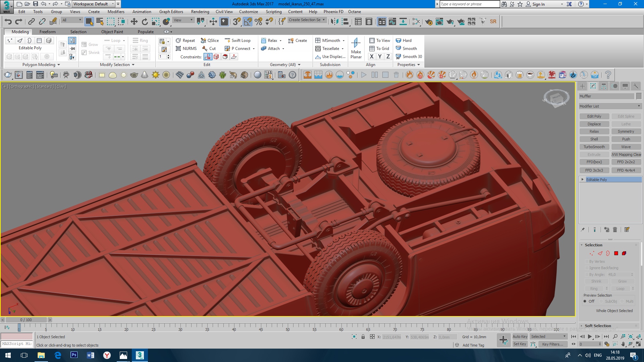This screenshot has width=644, height=362.
Task: Select the Rotate transform tool
Action: [x=145, y=22]
